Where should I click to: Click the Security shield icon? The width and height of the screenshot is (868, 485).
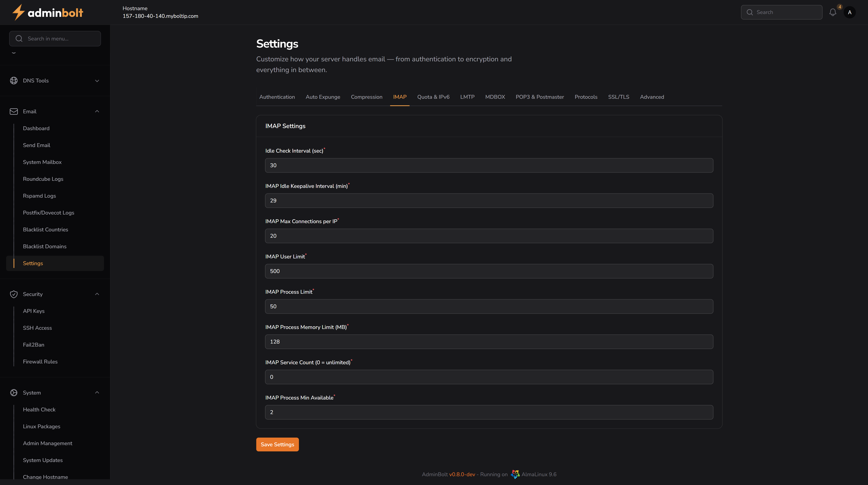14,294
